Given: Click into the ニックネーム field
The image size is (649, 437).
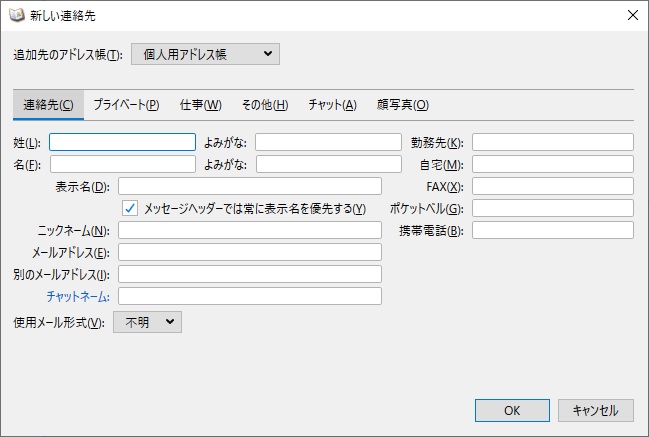Looking at the screenshot, I should coord(250,230).
